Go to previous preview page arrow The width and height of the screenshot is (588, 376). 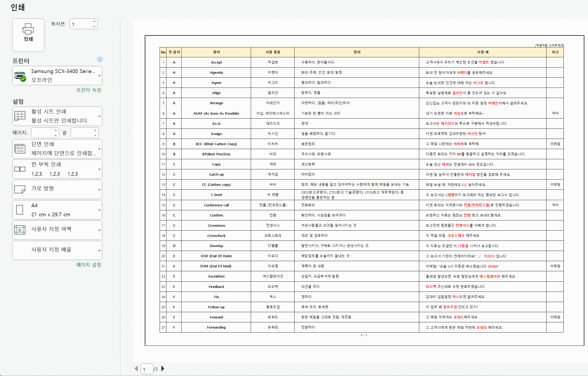point(136,368)
